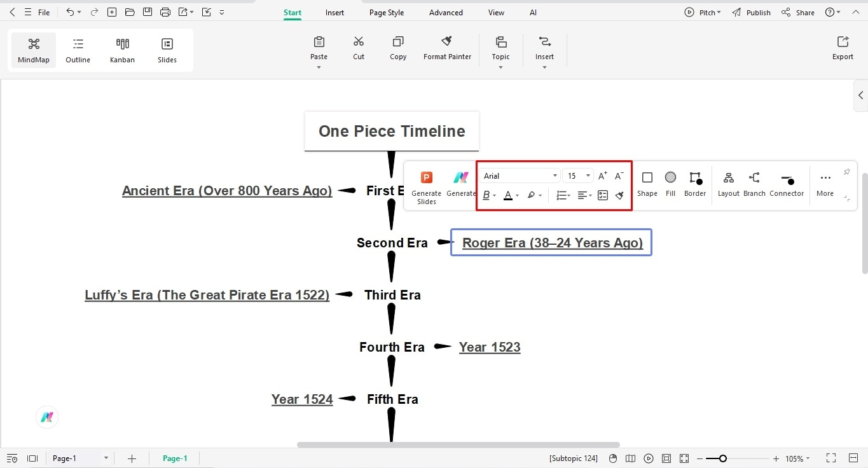Image resolution: width=868 pixels, height=468 pixels.
Task: Click More in the floating toolbar
Action: [825, 184]
